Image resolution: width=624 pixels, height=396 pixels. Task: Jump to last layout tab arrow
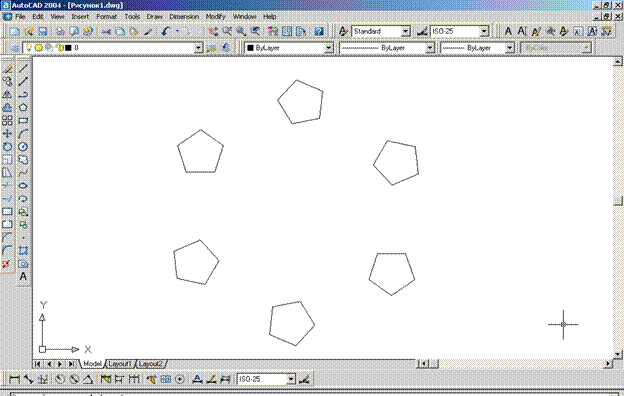pyautogui.click(x=71, y=364)
